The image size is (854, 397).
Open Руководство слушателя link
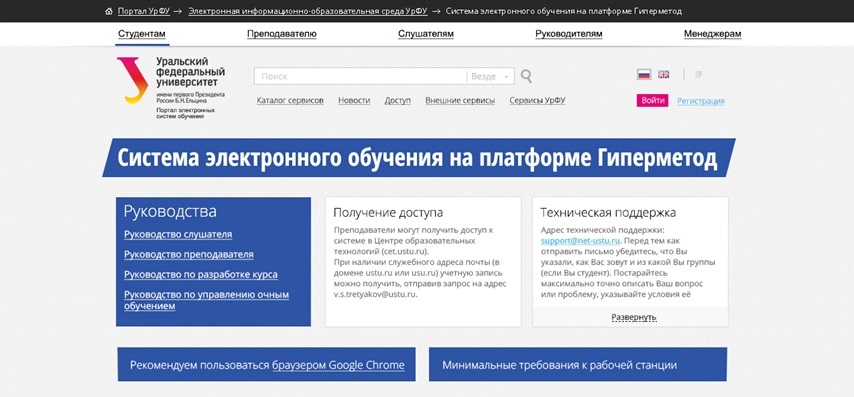click(x=178, y=234)
